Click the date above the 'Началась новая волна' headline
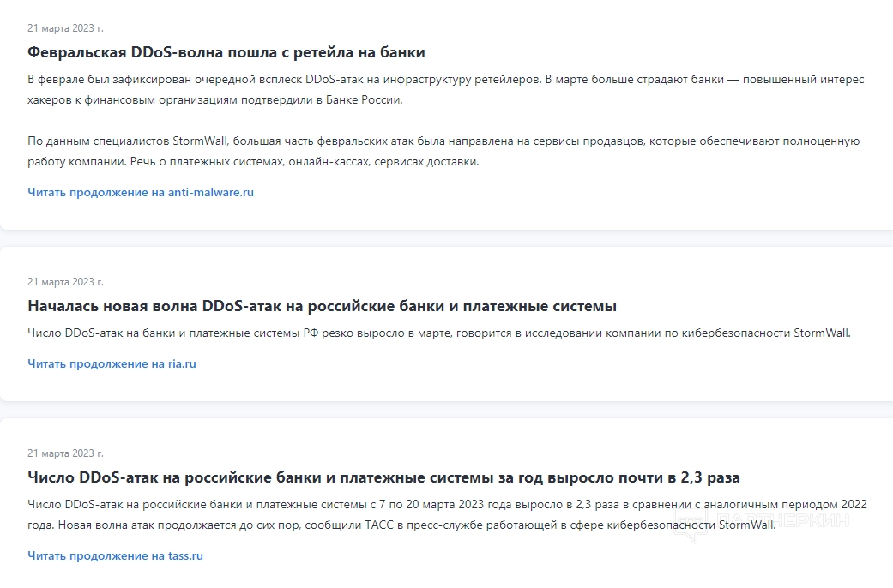This screenshot has width=893, height=588. [65, 282]
